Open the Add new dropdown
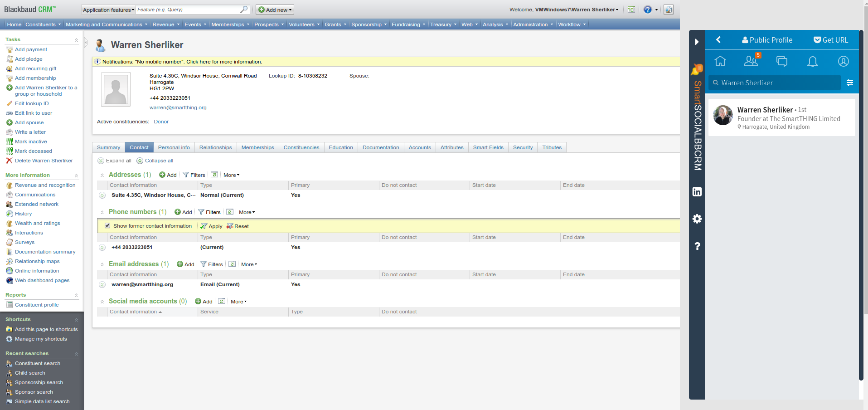This screenshot has height=410, width=868. [275, 10]
